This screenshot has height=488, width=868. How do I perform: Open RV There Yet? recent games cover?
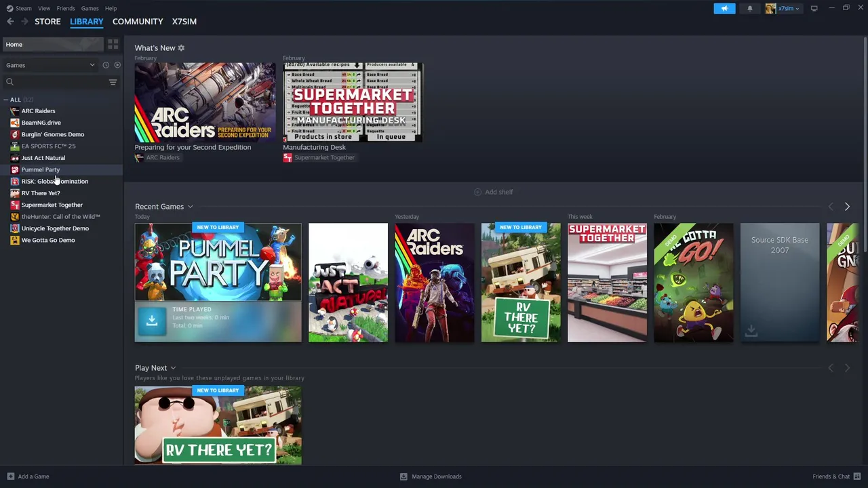point(521,283)
